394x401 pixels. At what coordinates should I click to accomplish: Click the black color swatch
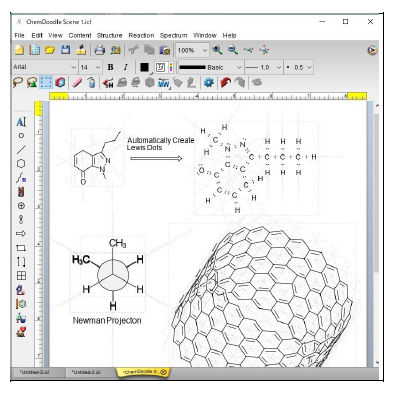[144, 67]
